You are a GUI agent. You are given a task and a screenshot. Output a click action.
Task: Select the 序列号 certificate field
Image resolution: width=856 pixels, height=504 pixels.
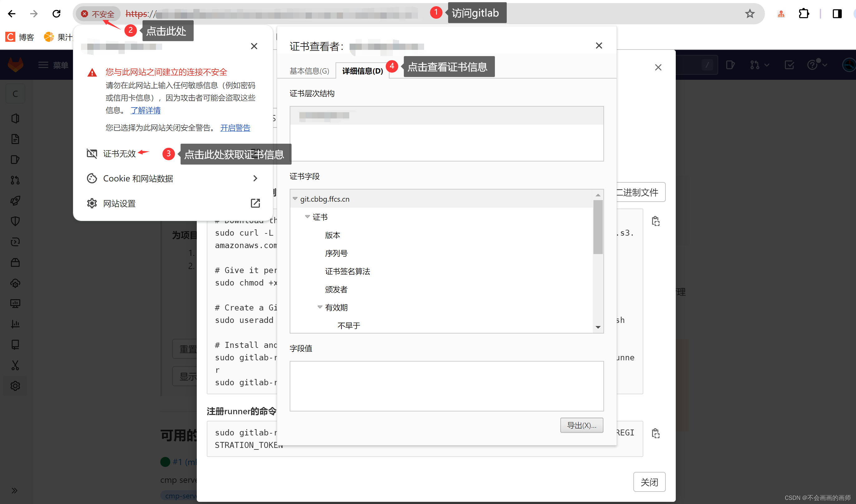tap(336, 253)
